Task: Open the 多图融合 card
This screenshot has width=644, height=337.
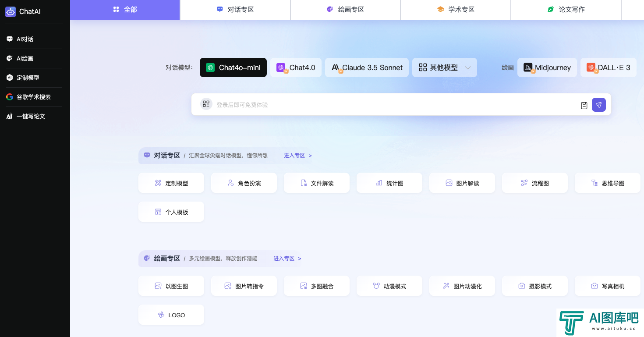Action: click(x=317, y=286)
